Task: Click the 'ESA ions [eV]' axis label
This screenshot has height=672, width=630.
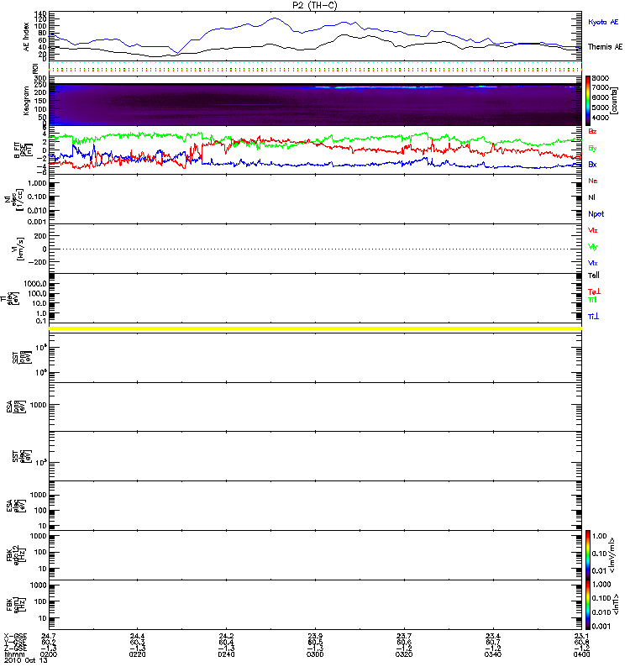Action: (x=16, y=407)
